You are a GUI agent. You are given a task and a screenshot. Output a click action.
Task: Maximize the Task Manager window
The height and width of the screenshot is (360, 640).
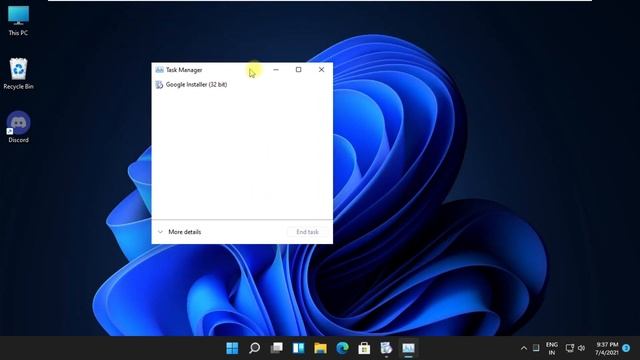coord(298,70)
